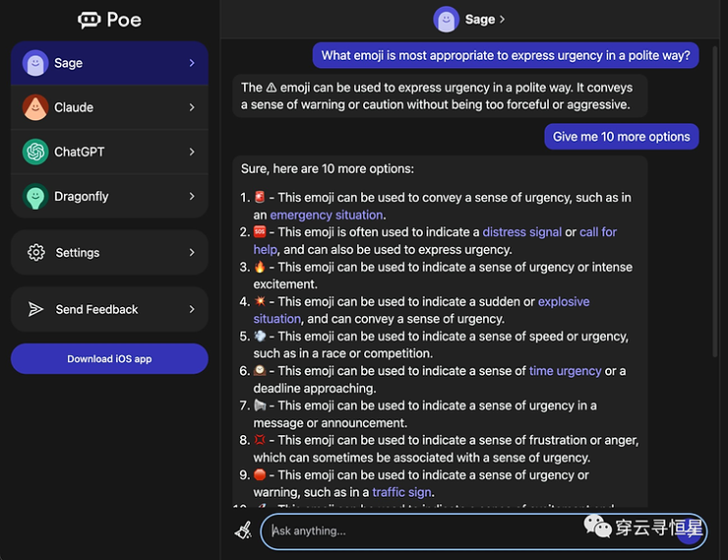This screenshot has width=728, height=560.
Task: Click the clear context broom icon
Action: tap(243, 530)
